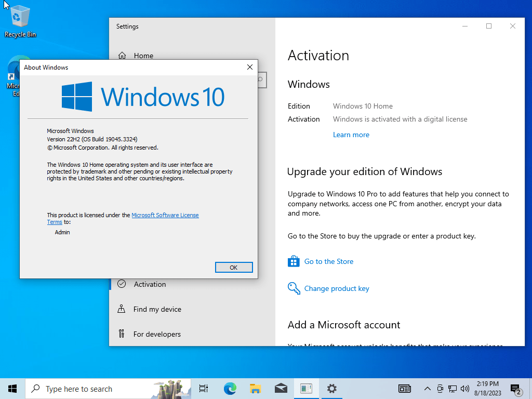The width and height of the screenshot is (532, 399).
Task: Open the Mail app on taskbar
Action: pos(281,389)
